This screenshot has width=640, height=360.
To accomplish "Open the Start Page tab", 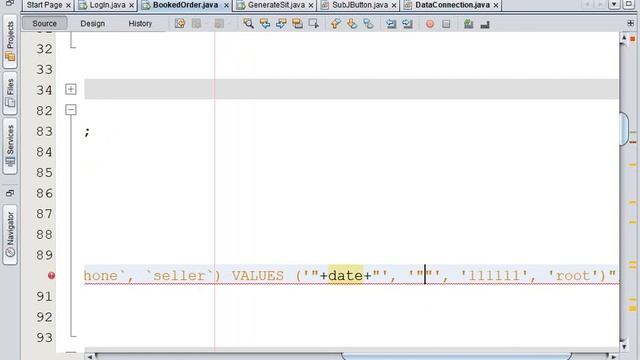I will 44,5.
